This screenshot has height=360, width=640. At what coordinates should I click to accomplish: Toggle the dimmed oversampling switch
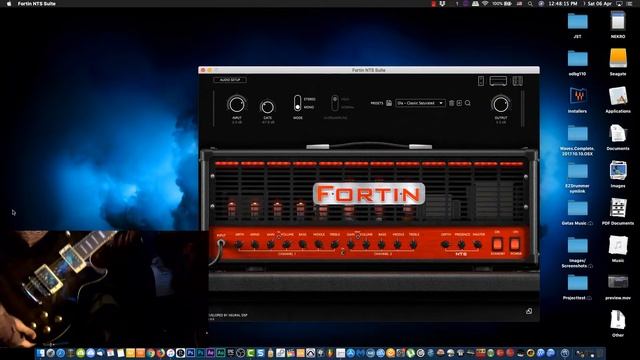click(335, 103)
